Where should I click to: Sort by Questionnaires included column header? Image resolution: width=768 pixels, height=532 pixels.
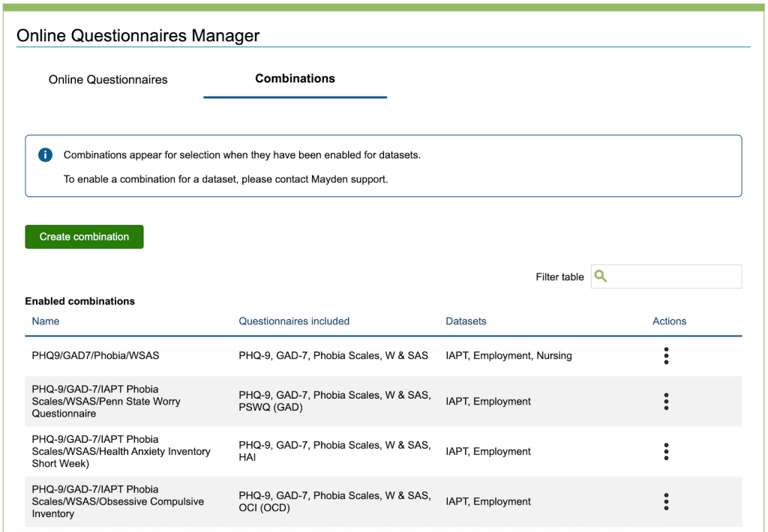tap(294, 321)
